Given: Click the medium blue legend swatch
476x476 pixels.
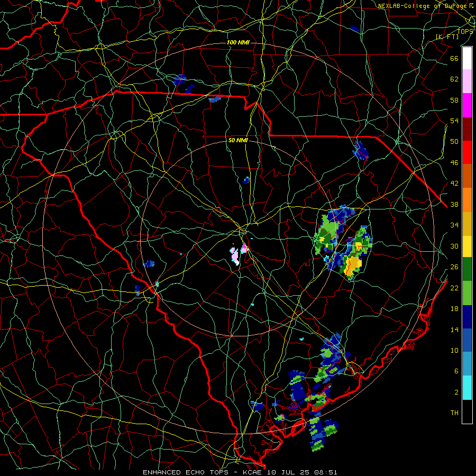Looking at the screenshot, I should coord(467,340).
